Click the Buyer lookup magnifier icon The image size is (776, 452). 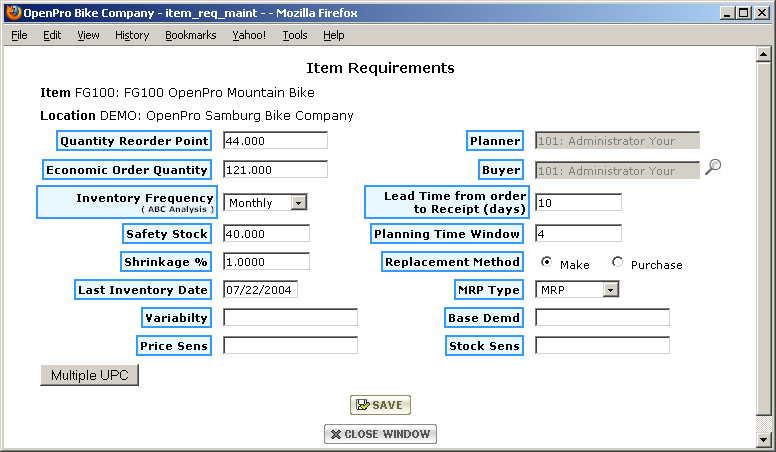click(712, 168)
